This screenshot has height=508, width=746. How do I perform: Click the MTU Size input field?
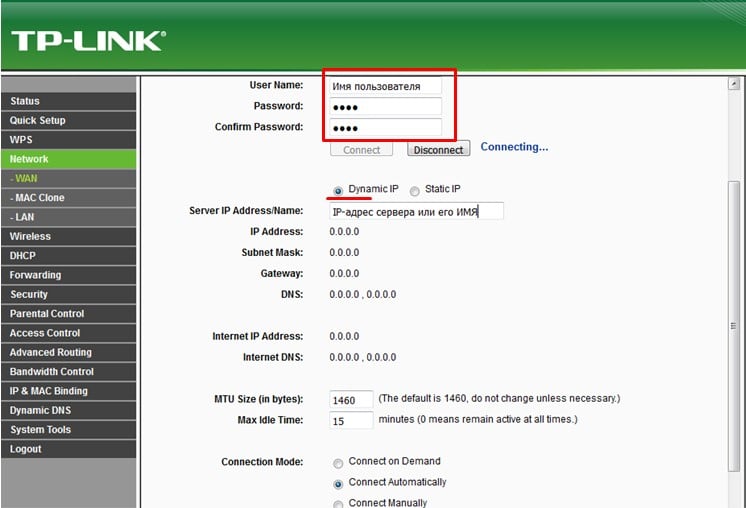pyautogui.click(x=351, y=400)
